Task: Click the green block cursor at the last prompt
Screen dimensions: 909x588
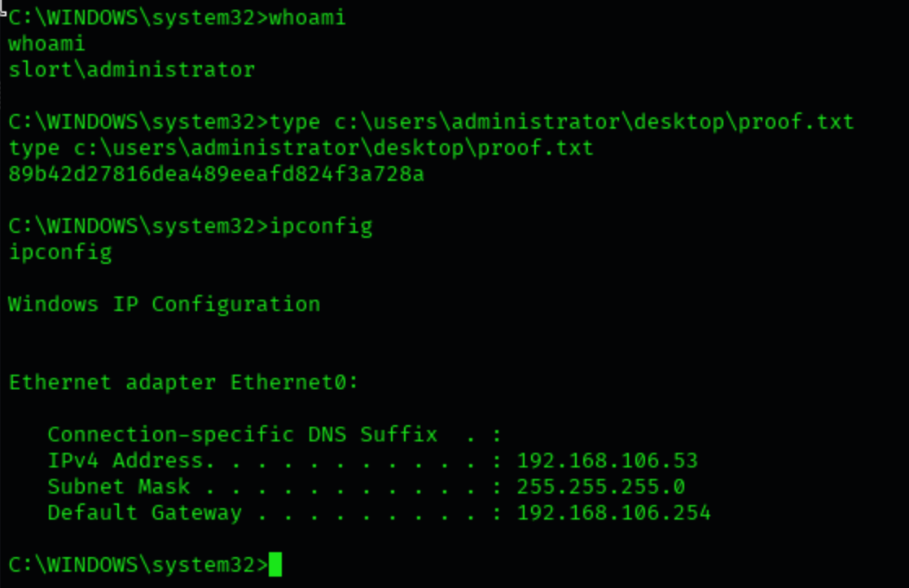Action: coord(274,564)
